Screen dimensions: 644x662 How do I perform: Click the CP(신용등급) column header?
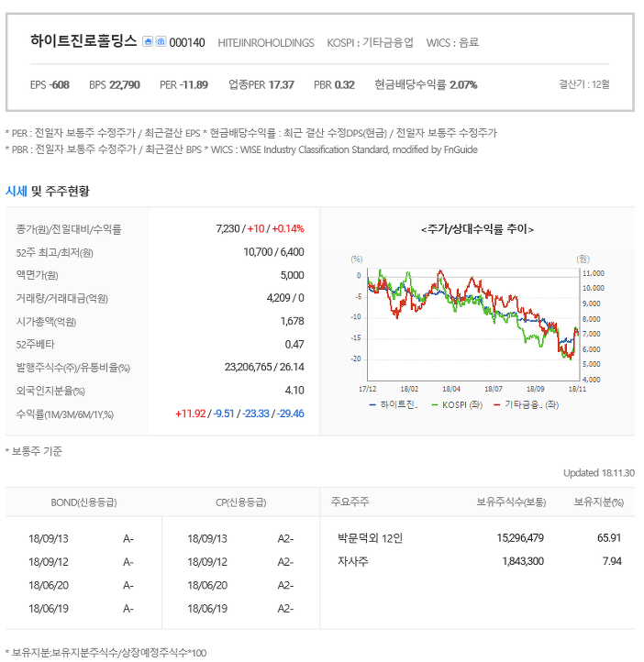click(x=240, y=502)
